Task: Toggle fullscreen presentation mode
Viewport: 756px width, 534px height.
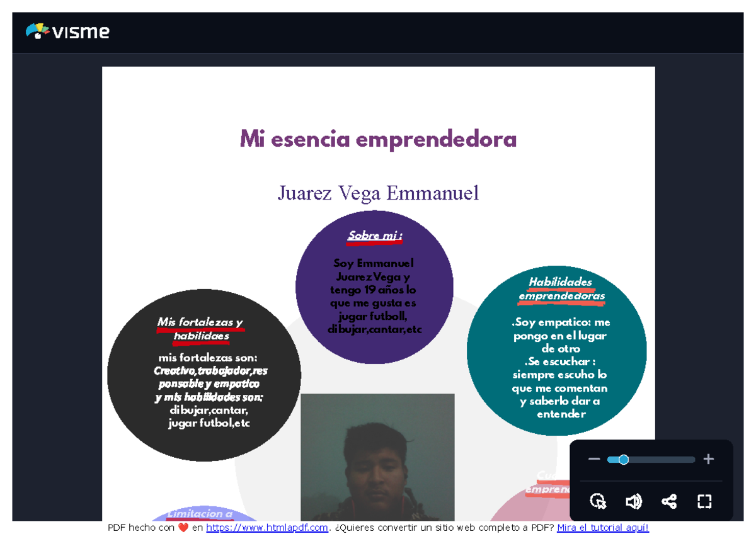Action: click(x=704, y=502)
